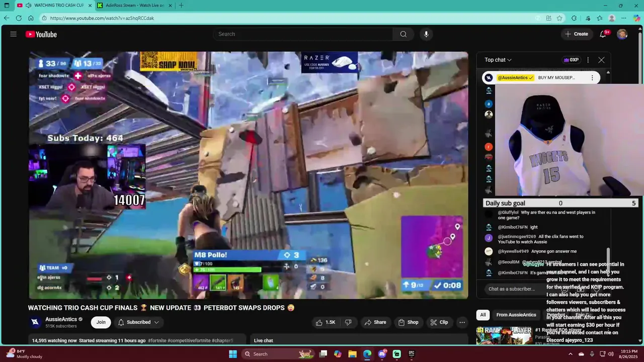Screen dimensions: 644x362
Task: Click the @kyewells4949 chat message
Action: pyautogui.click(x=531, y=251)
